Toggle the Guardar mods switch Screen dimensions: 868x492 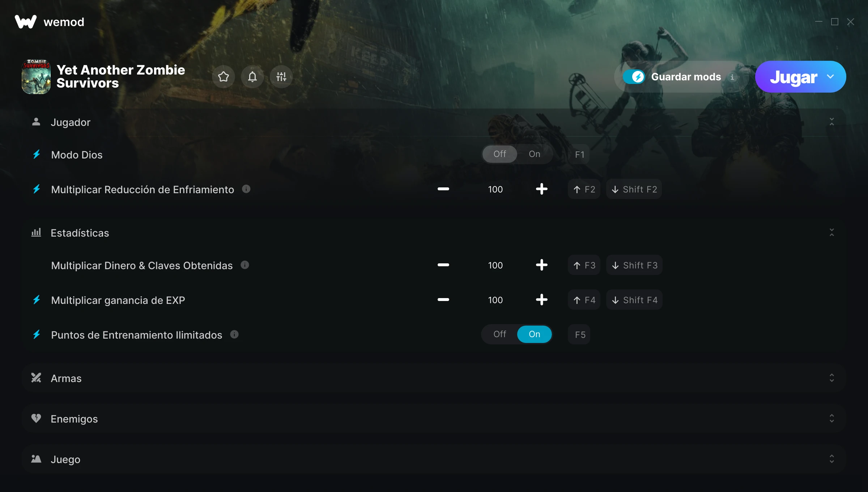pyautogui.click(x=634, y=77)
